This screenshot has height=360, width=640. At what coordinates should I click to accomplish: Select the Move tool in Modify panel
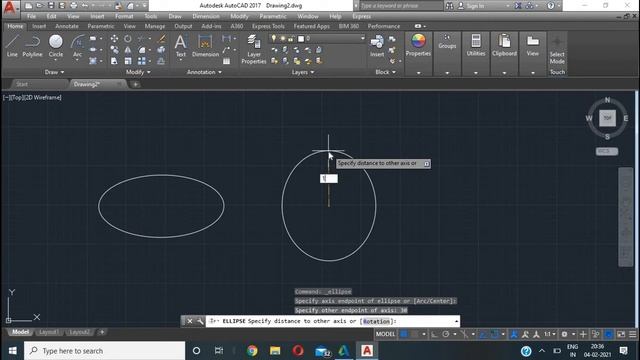[x=114, y=38]
